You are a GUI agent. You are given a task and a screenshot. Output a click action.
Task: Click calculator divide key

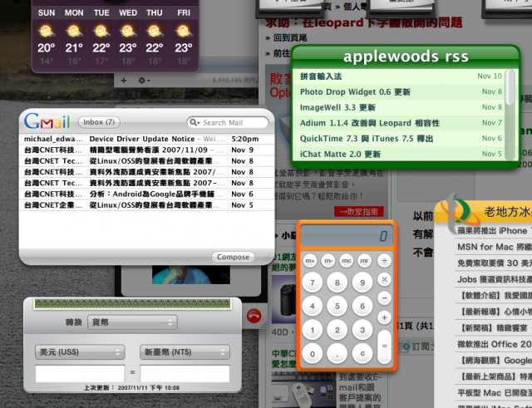(x=384, y=260)
